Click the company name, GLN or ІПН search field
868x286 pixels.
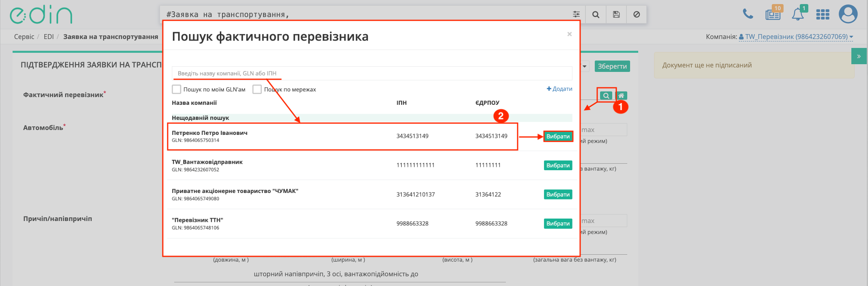[371, 74]
